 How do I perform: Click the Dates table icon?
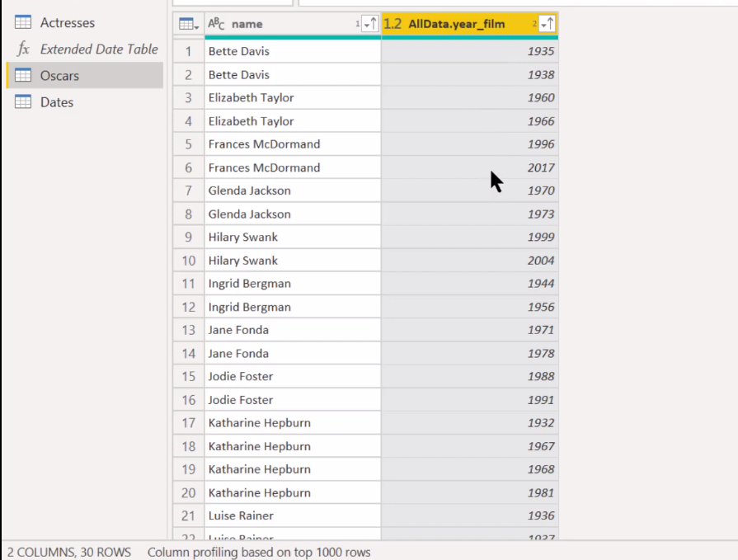click(x=23, y=101)
